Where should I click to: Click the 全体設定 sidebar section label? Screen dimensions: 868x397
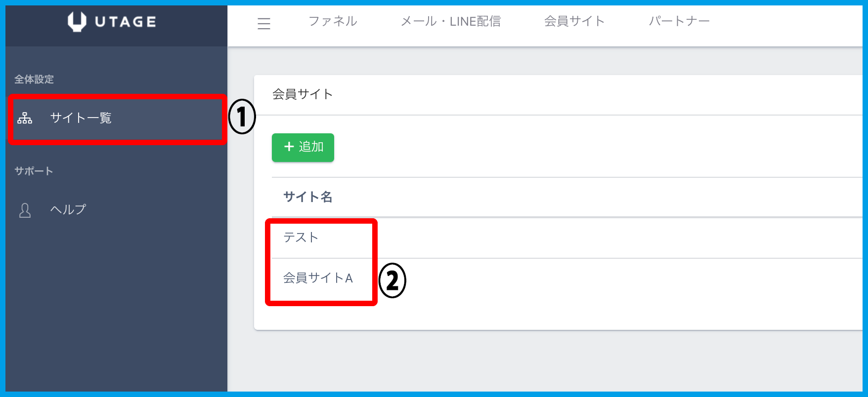34,79
